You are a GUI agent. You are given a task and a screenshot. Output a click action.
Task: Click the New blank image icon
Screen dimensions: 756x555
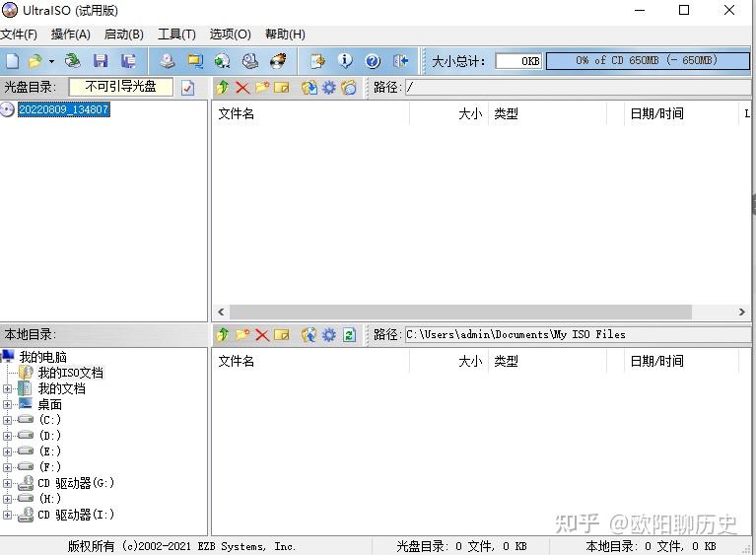click(13, 61)
